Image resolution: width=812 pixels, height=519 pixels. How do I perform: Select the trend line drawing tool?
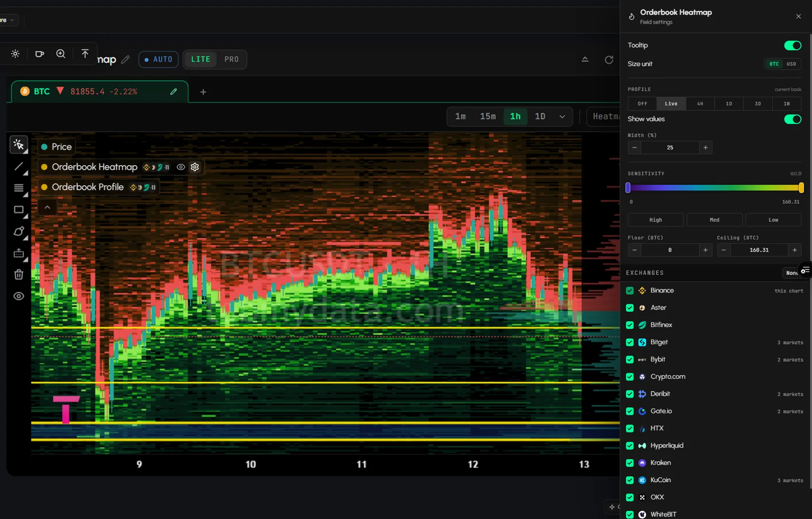19,167
